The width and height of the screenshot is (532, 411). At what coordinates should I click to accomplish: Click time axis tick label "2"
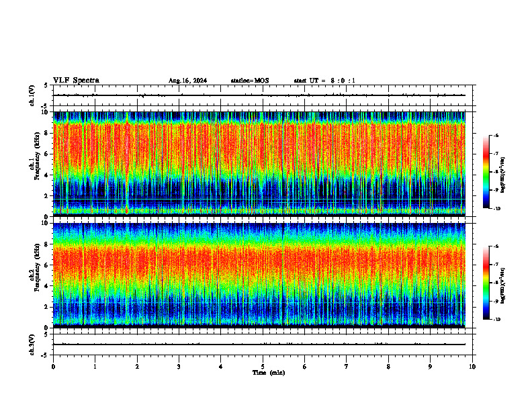tap(137, 367)
